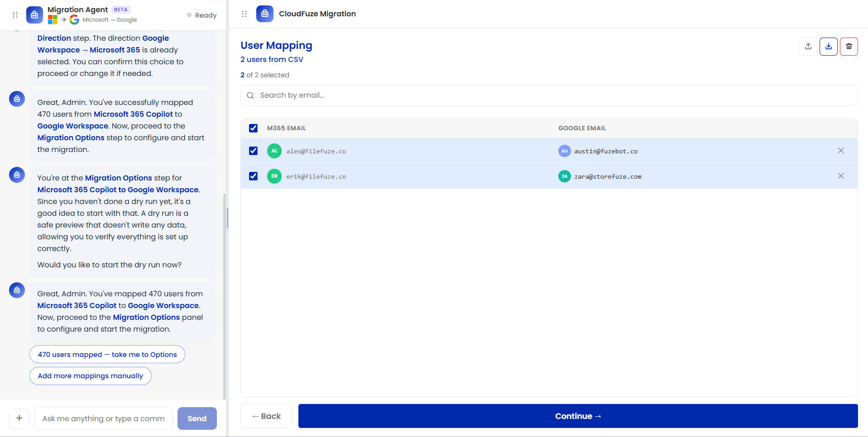The height and width of the screenshot is (437, 868).
Task: Click the AU avatar for austin@fuzebot.co
Action: (564, 151)
